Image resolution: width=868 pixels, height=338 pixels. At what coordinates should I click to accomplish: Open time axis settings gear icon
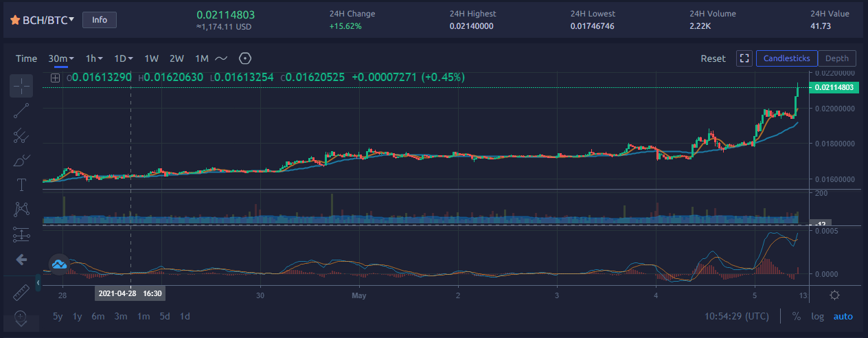834,295
